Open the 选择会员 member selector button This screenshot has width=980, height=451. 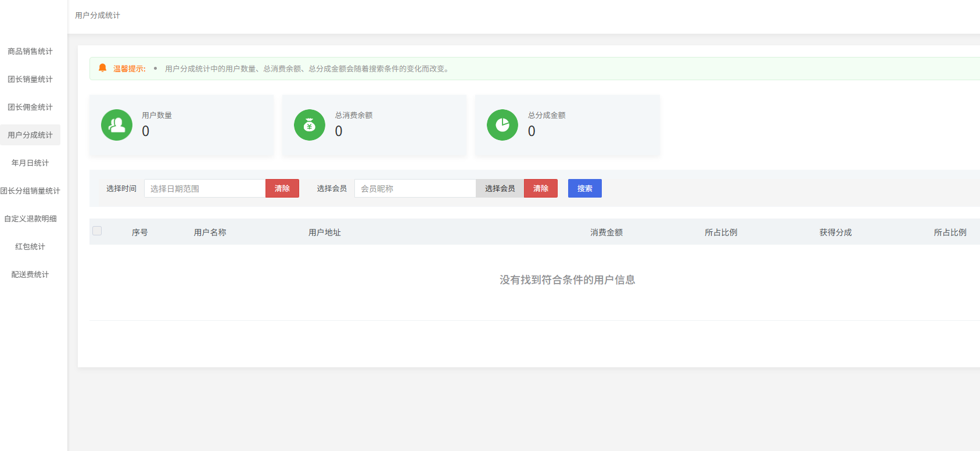(500, 188)
